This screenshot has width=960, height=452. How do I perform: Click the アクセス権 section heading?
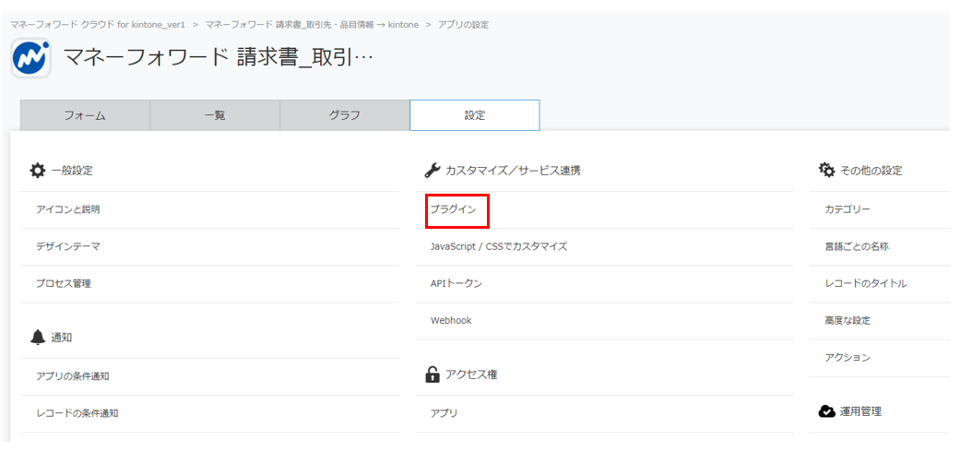pyautogui.click(x=471, y=374)
